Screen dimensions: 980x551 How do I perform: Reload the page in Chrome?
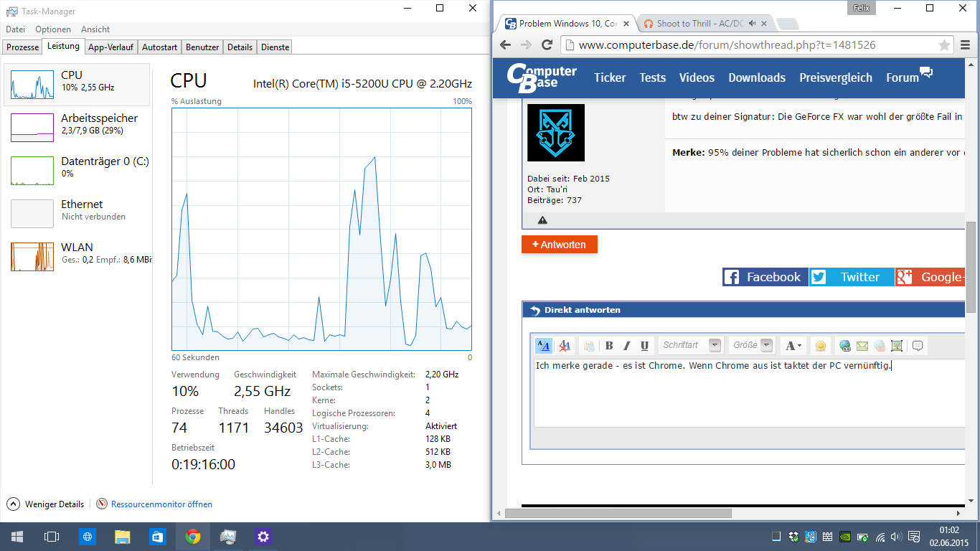coord(547,44)
